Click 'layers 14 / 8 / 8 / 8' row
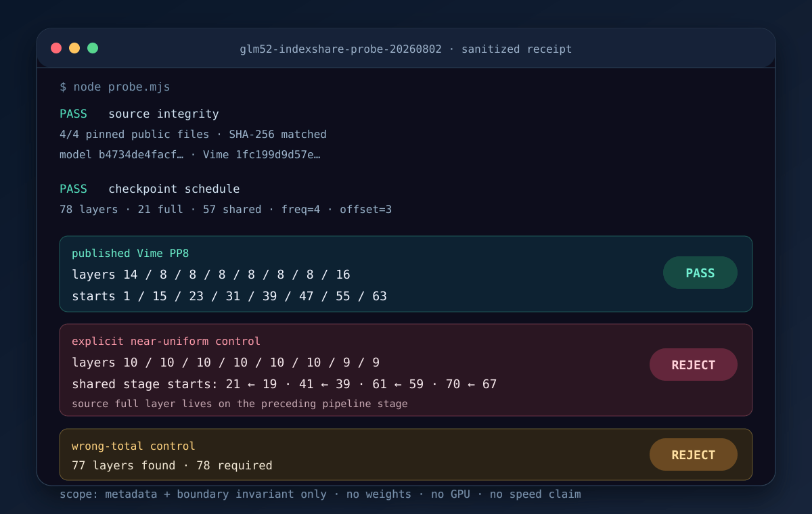 click(x=211, y=275)
